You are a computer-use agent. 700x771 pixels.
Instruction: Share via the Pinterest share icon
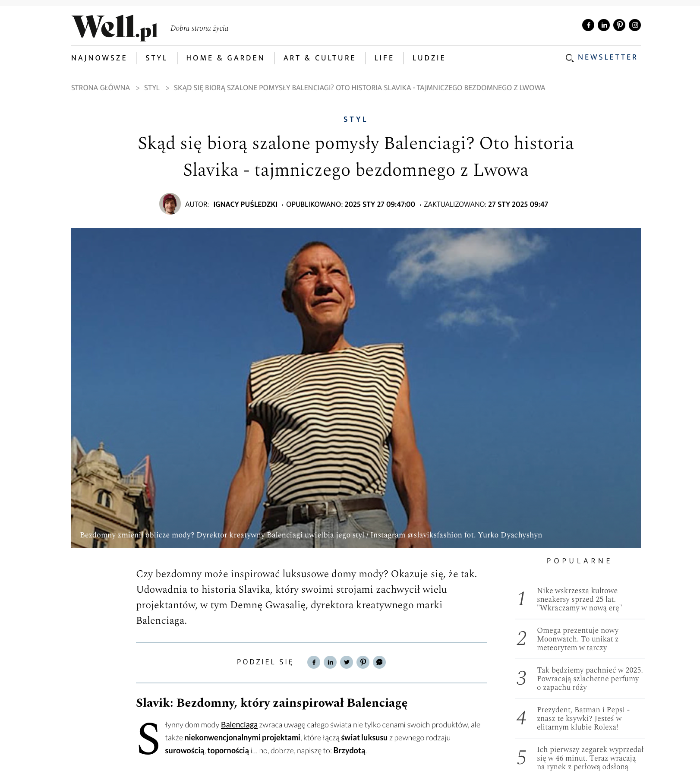[x=363, y=662]
